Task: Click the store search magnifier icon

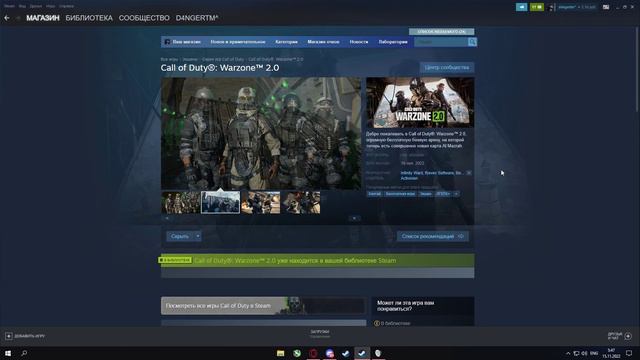Action: (472, 42)
